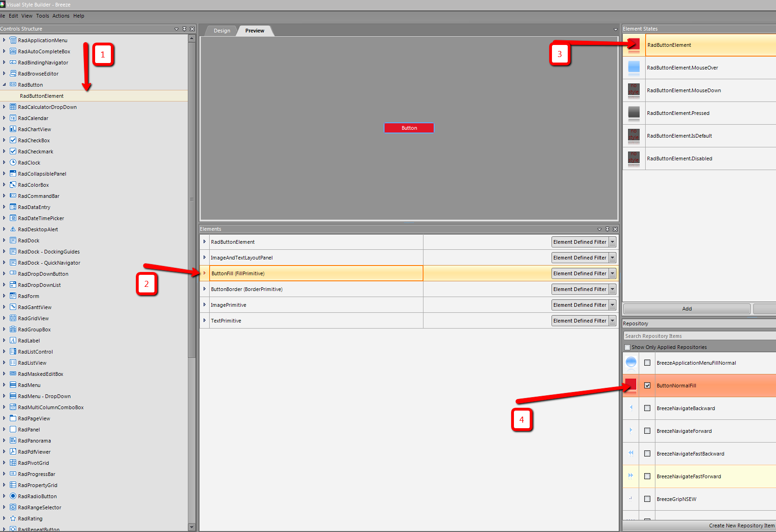This screenshot has height=532, width=776.
Task: Click the RadDataEntry control icon
Action: tap(13, 207)
